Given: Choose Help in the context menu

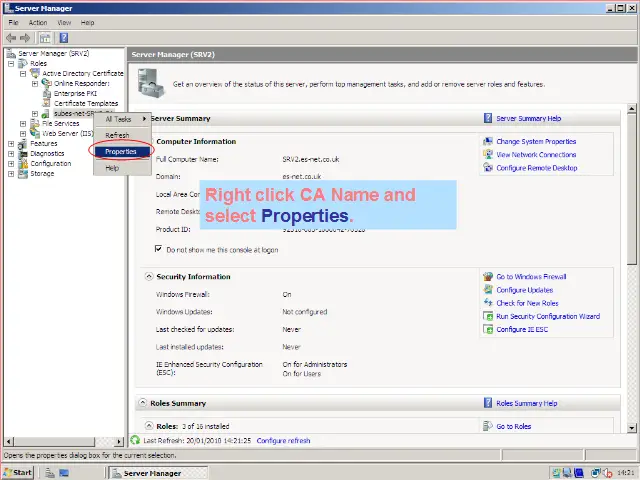Looking at the screenshot, I should pos(122,168).
